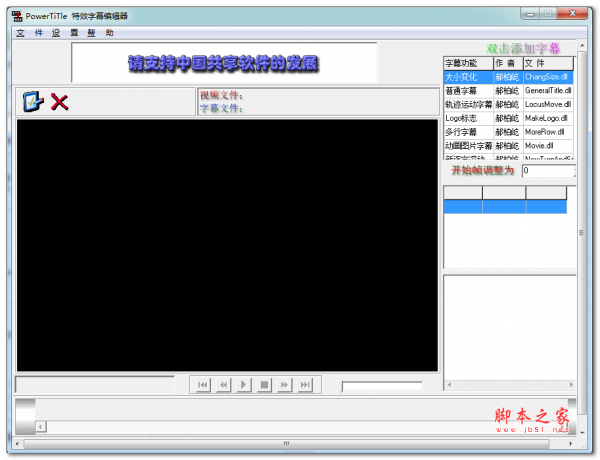Click the right vertical scrollbar up arrow
The height and width of the screenshot is (460, 600).
pyautogui.click(x=582, y=45)
